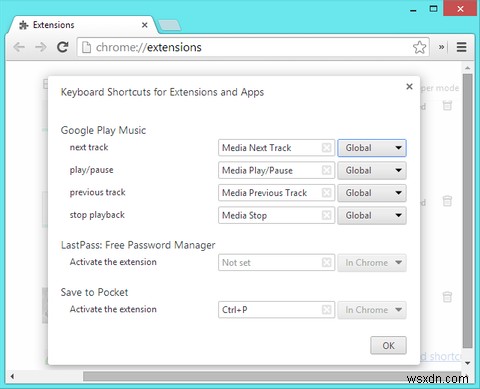
Task: Reload the extensions page
Action: click(62, 47)
